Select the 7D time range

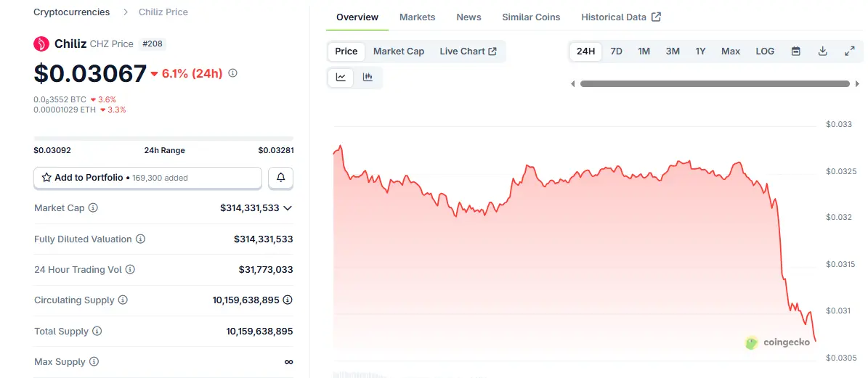616,52
